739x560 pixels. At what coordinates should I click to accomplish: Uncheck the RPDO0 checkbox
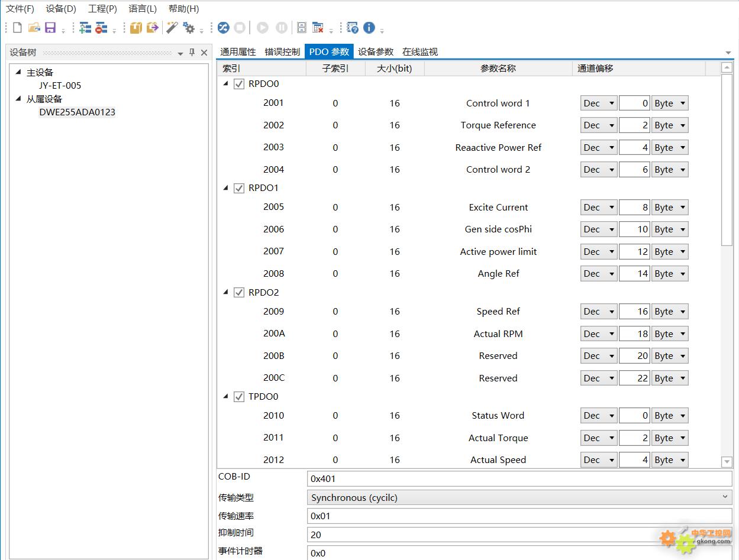tap(239, 84)
